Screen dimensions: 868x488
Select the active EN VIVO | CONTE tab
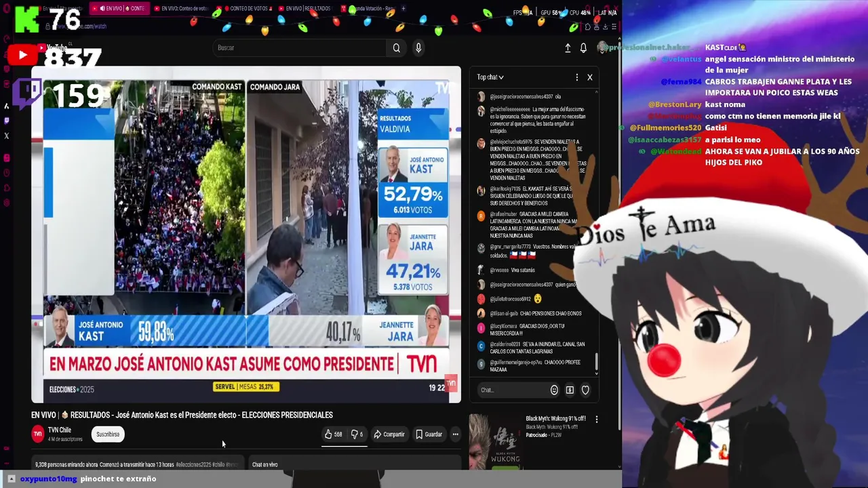tap(119, 9)
